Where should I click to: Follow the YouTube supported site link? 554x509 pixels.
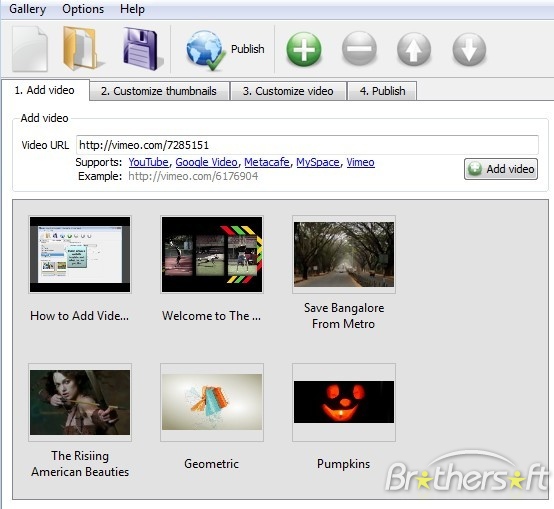coord(148,162)
